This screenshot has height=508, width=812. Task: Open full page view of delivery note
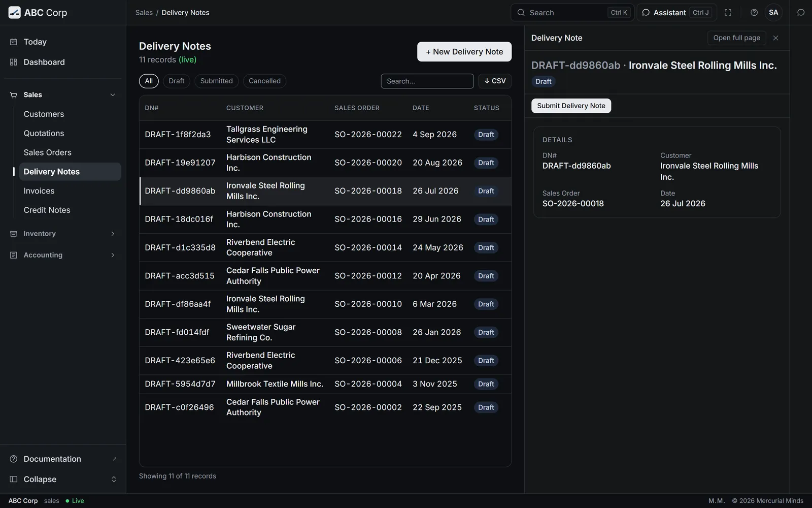pos(737,38)
